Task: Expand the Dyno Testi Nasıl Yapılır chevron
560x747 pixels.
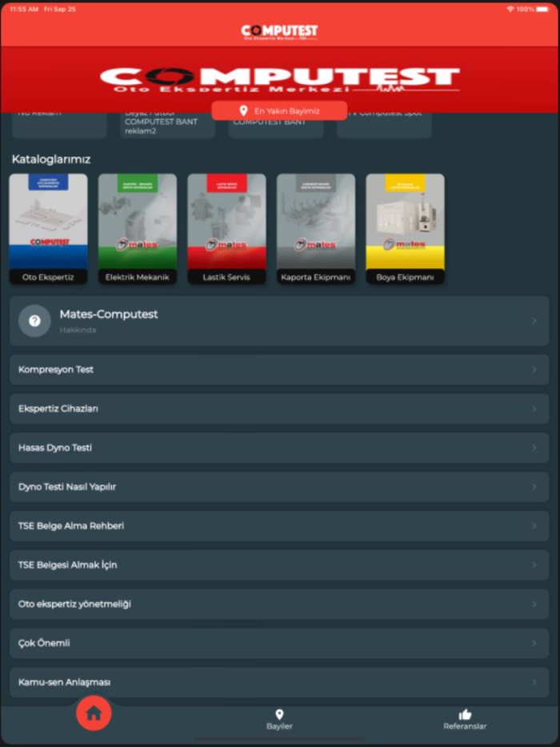Action: point(534,487)
